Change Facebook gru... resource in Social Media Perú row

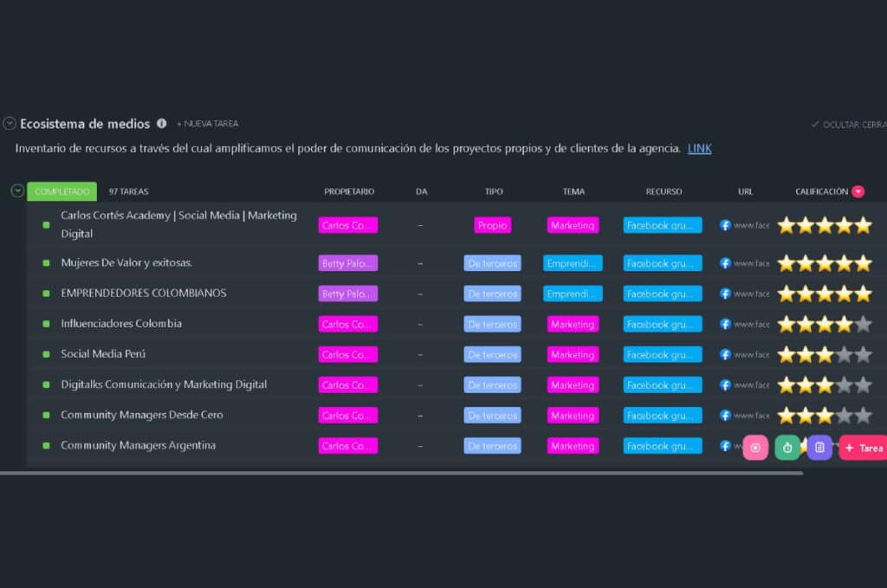pos(663,354)
